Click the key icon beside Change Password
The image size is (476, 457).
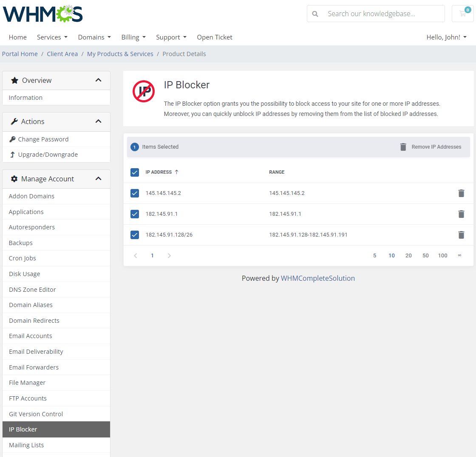tap(12, 139)
